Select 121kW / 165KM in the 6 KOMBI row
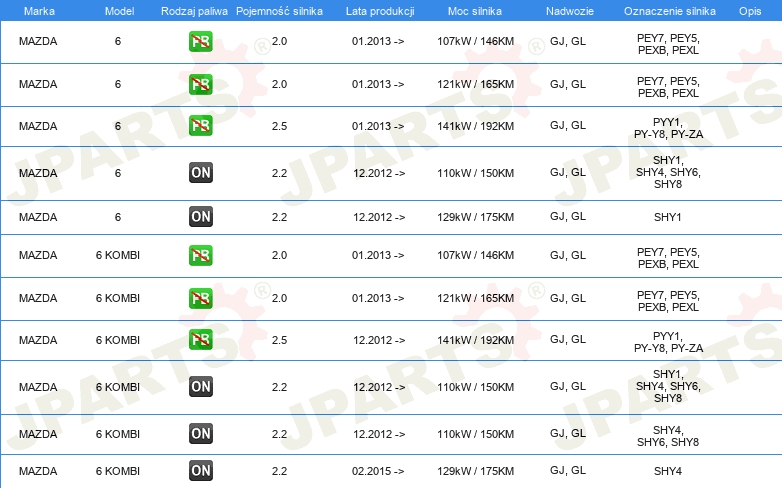This screenshot has width=782, height=488. point(475,298)
